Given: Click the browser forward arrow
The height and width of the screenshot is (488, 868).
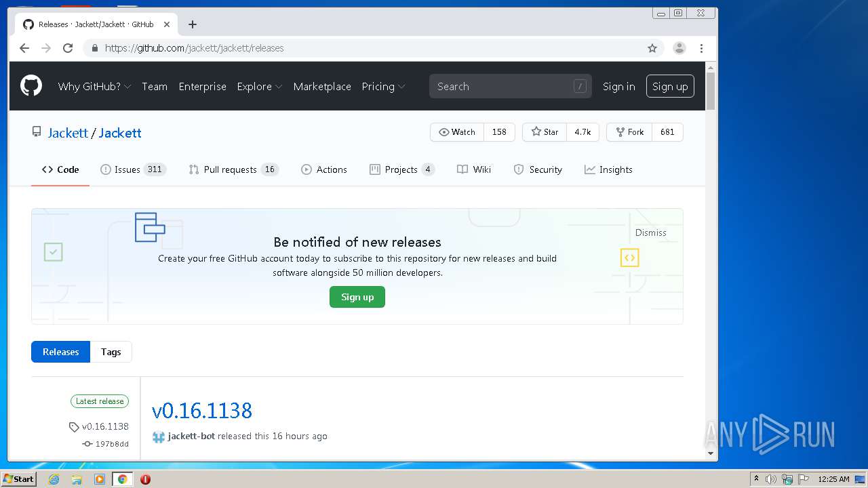Looking at the screenshot, I should 46,48.
